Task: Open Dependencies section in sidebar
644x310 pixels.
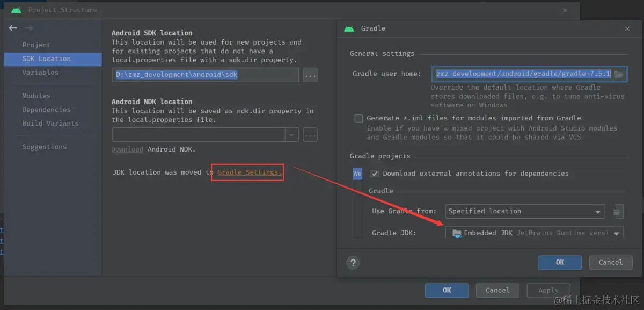Action: pyautogui.click(x=46, y=110)
